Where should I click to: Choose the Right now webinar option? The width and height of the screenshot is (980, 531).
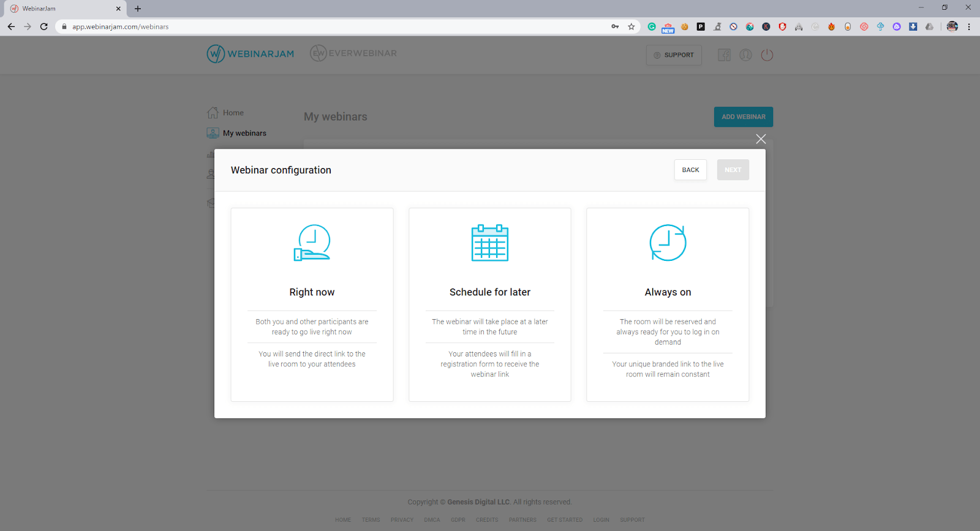pyautogui.click(x=312, y=305)
